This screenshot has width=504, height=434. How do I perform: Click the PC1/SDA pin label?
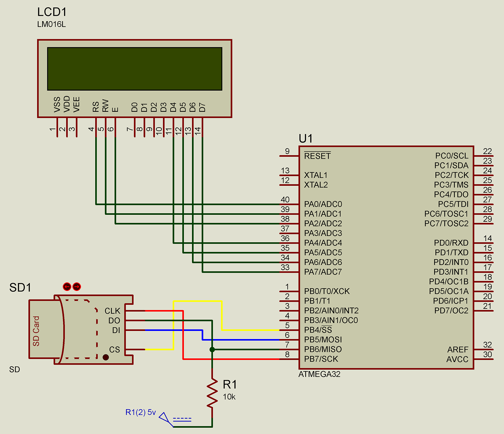451,166
